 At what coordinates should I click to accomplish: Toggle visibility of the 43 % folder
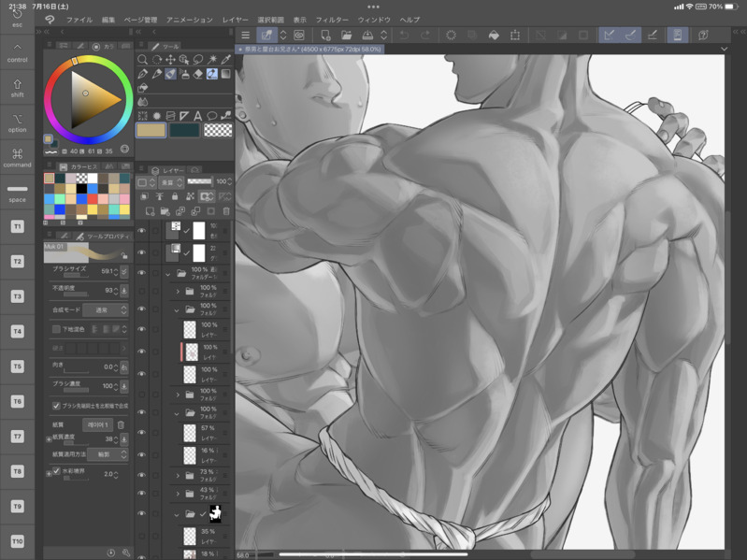tap(141, 494)
